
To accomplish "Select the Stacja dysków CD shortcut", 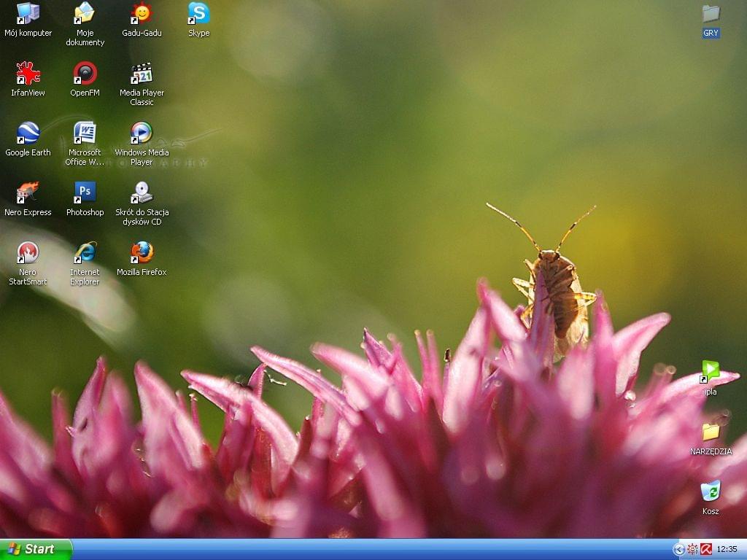I will 142,192.
